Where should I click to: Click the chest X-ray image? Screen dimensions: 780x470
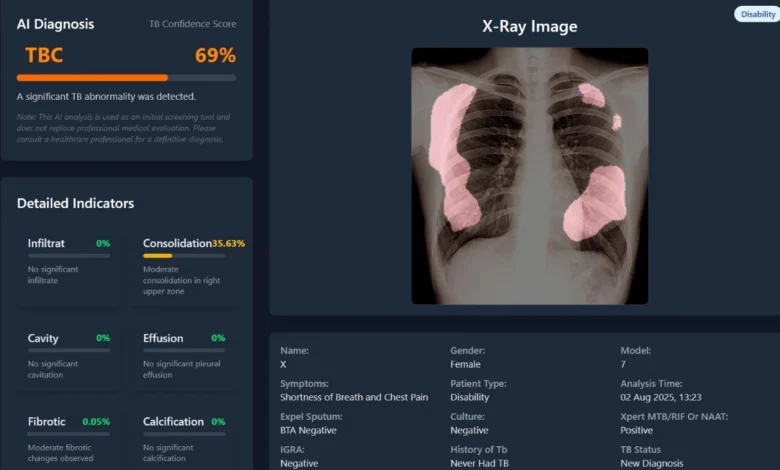coord(530,176)
